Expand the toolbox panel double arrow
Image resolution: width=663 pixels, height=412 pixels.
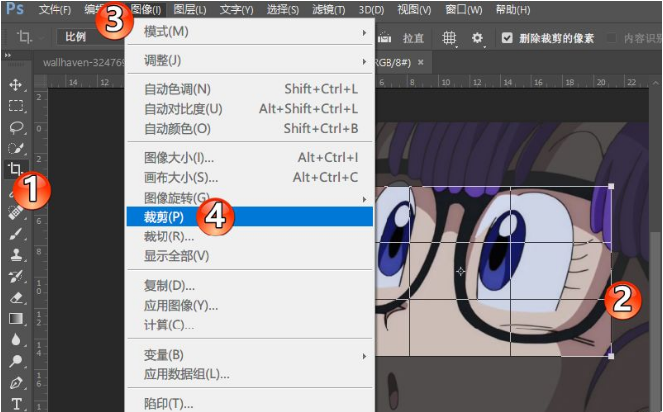[x=8, y=55]
